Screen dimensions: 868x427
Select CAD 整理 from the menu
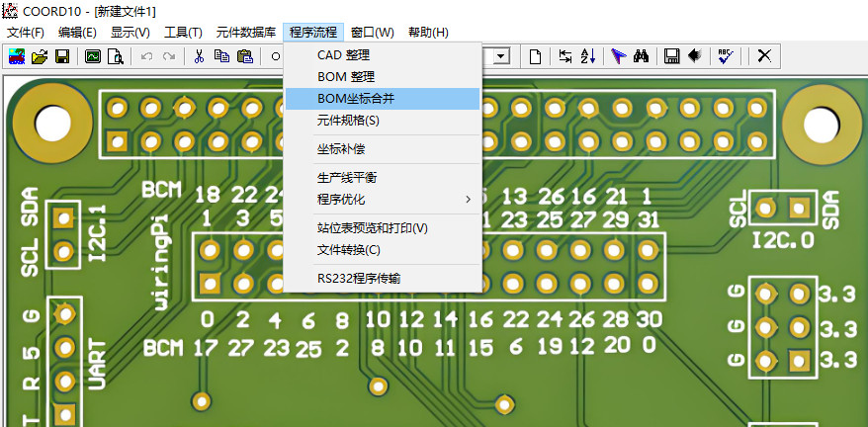pyautogui.click(x=383, y=55)
